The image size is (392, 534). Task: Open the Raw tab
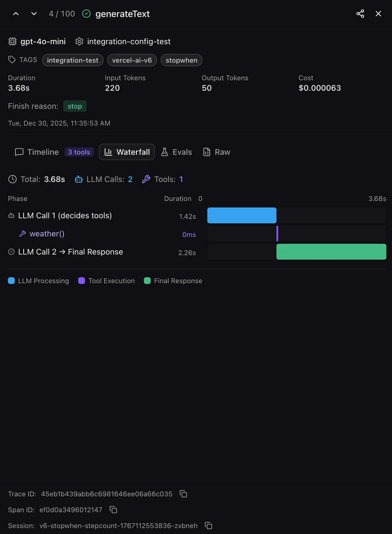[x=217, y=152]
